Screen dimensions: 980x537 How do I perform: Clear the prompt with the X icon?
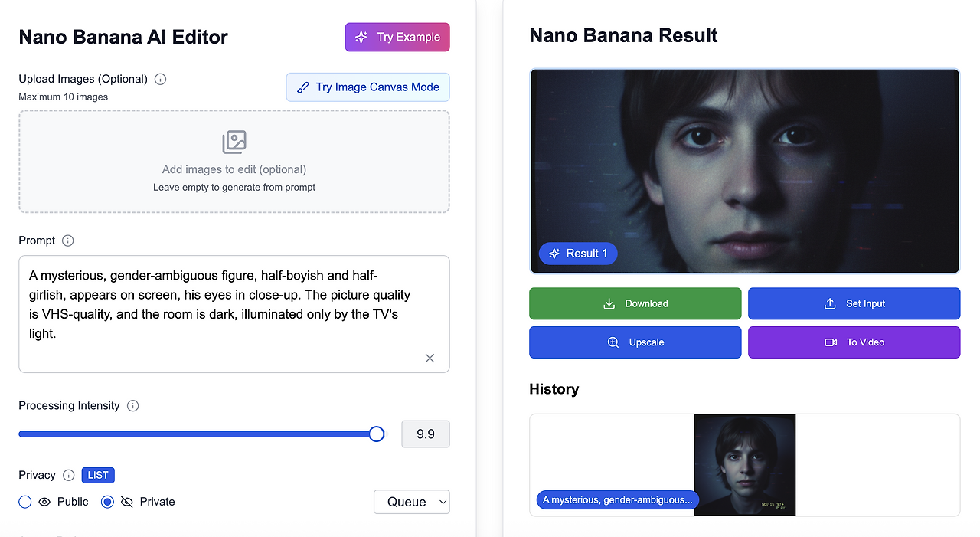point(430,358)
